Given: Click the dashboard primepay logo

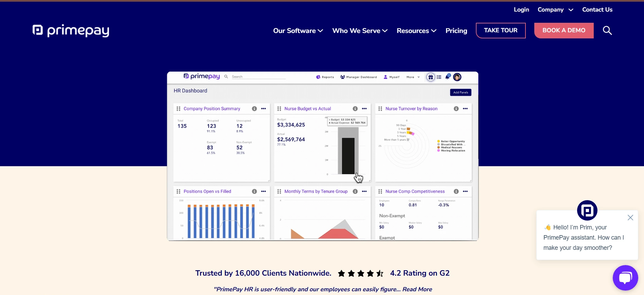Looking at the screenshot, I should (x=202, y=76).
